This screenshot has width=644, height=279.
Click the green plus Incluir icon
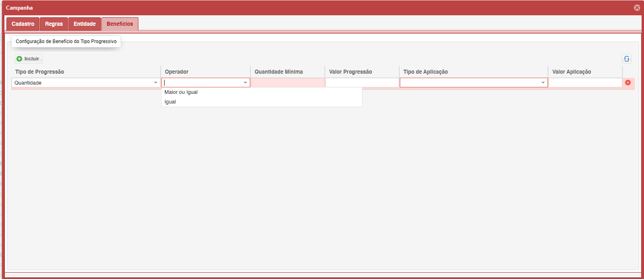coord(19,59)
